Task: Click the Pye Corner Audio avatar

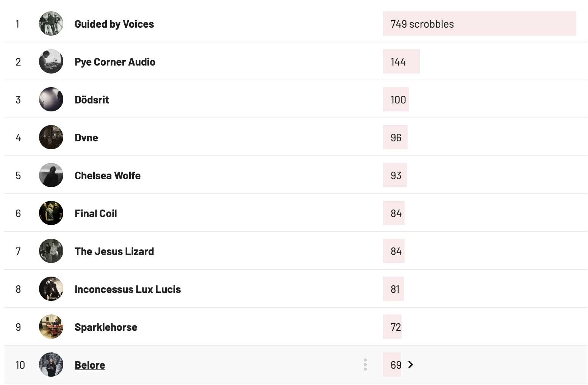Action: 51,61
